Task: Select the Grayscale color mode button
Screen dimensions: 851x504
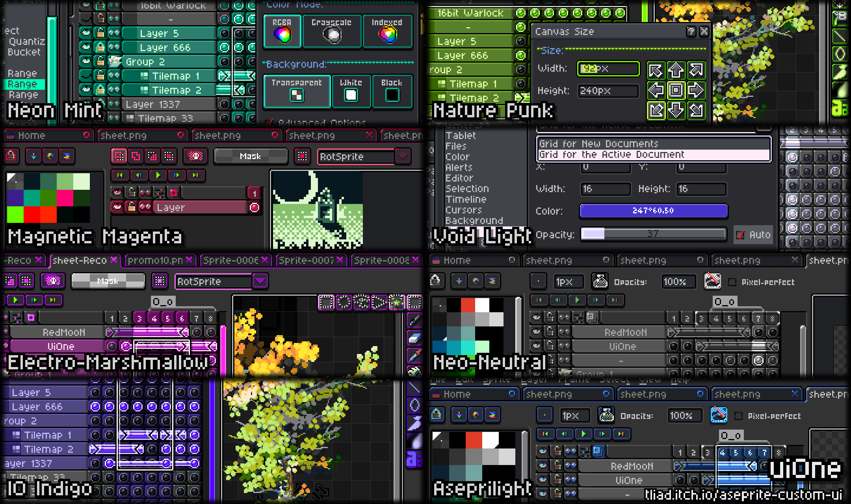Action: coord(332,30)
